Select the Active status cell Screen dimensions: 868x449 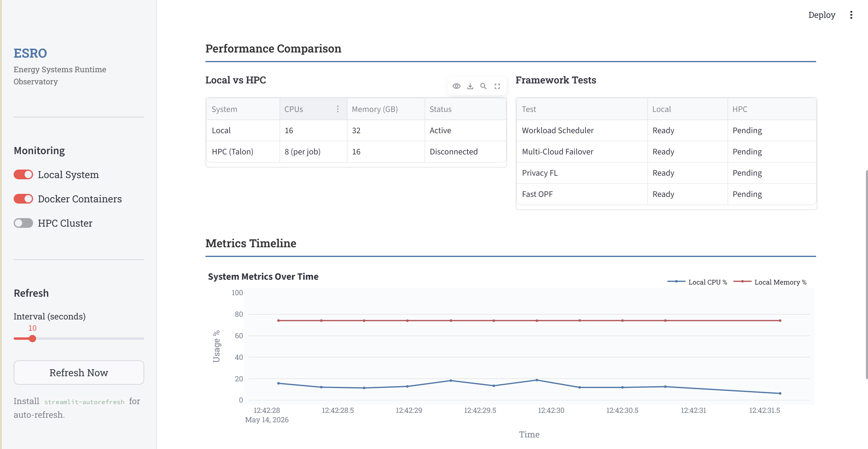point(465,130)
